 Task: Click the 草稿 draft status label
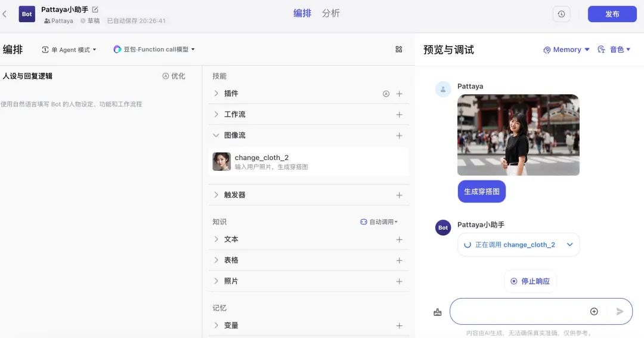(90, 21)
